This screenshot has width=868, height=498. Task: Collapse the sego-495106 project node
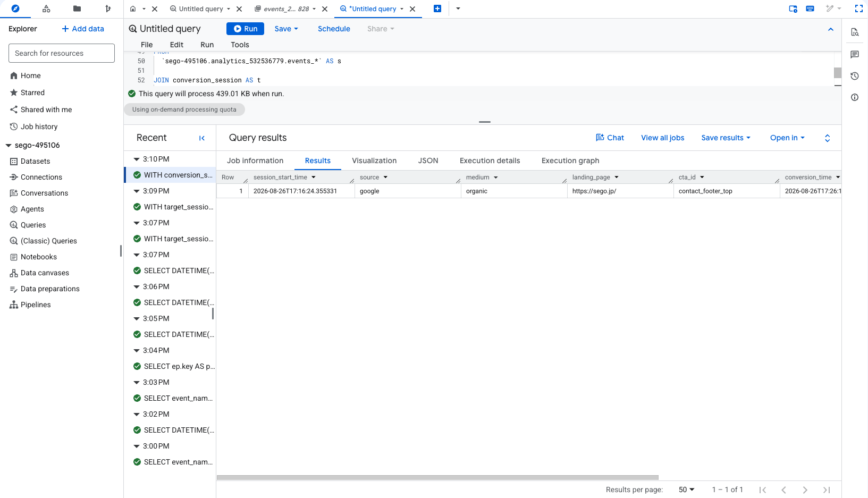[x=9, y=145]
